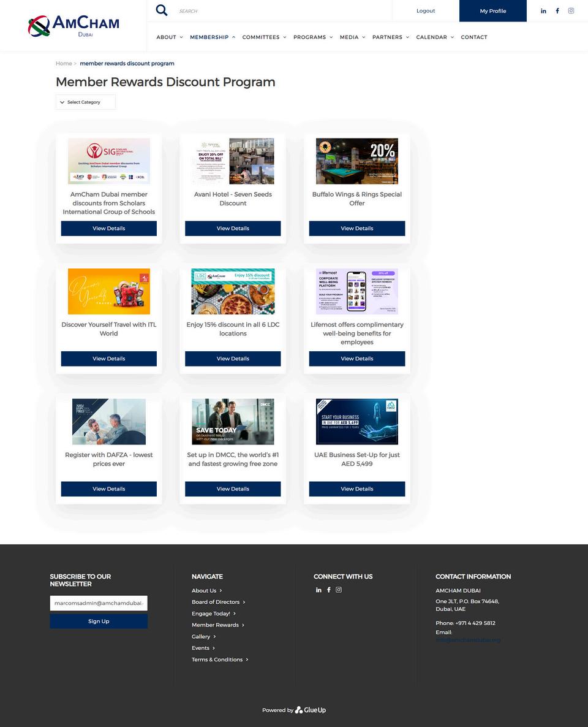The width and height of the screenshot is (588, 727).
Task: View Details for ITL World travel offer
Action: (109, 359)
